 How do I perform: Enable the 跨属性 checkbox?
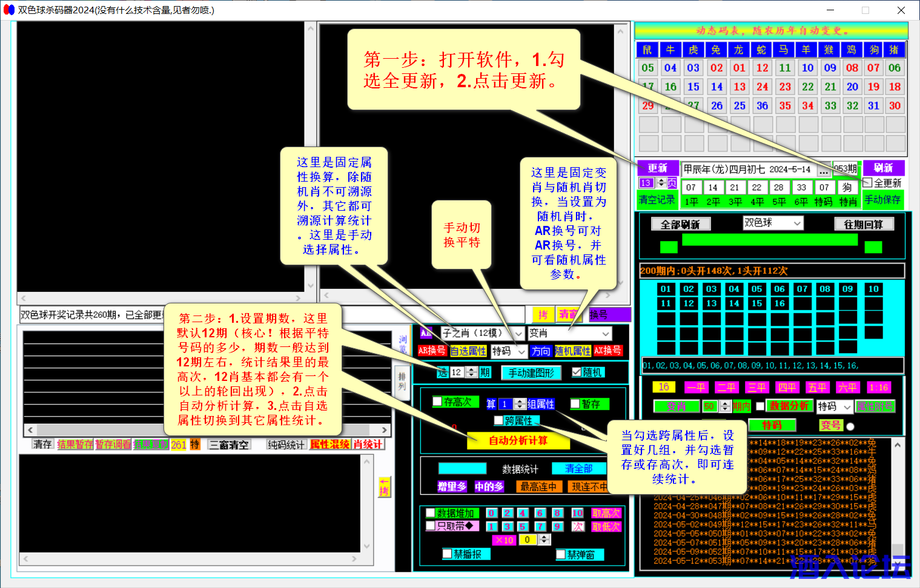point(499,420)
